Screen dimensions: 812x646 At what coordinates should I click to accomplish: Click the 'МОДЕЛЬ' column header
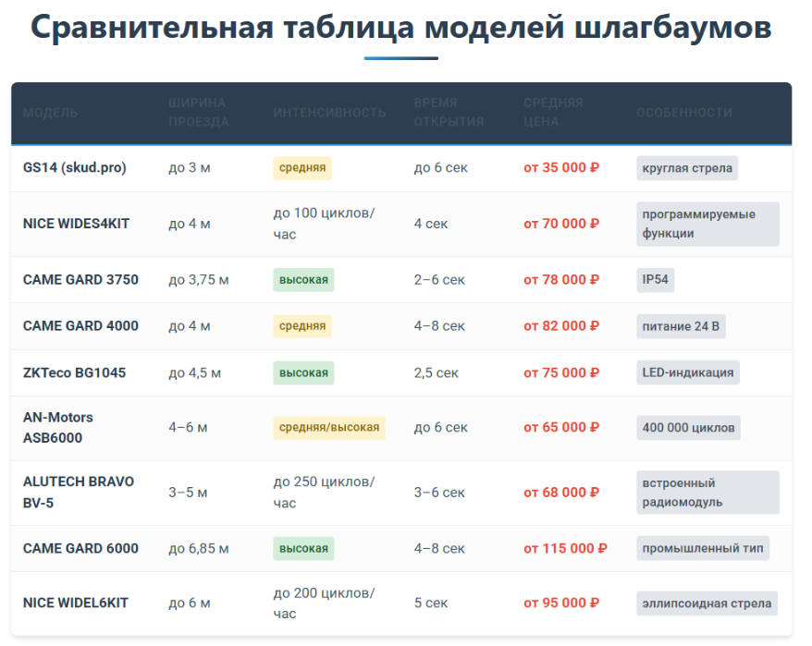(50, 113)
